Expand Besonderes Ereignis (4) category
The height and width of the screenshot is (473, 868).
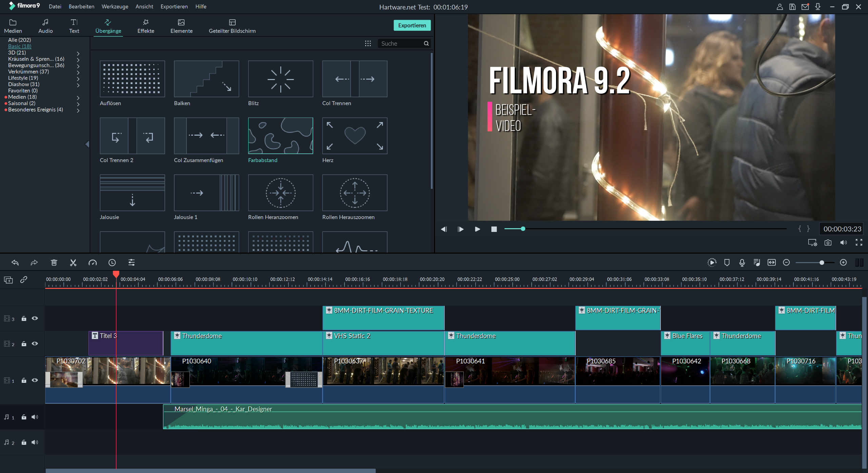(78, 111)
